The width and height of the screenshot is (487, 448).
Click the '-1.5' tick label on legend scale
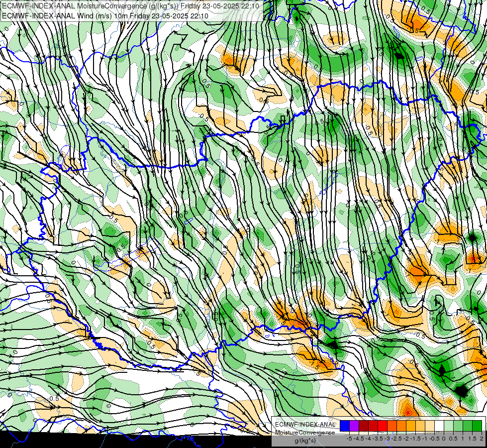tap(415, 439)
